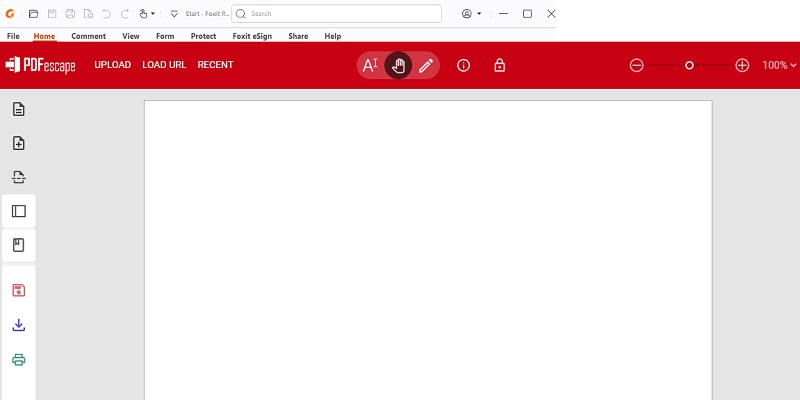Viewport: 800px width, 400px height.
Task: Select the text selection tool
Action: click(370, 65)
